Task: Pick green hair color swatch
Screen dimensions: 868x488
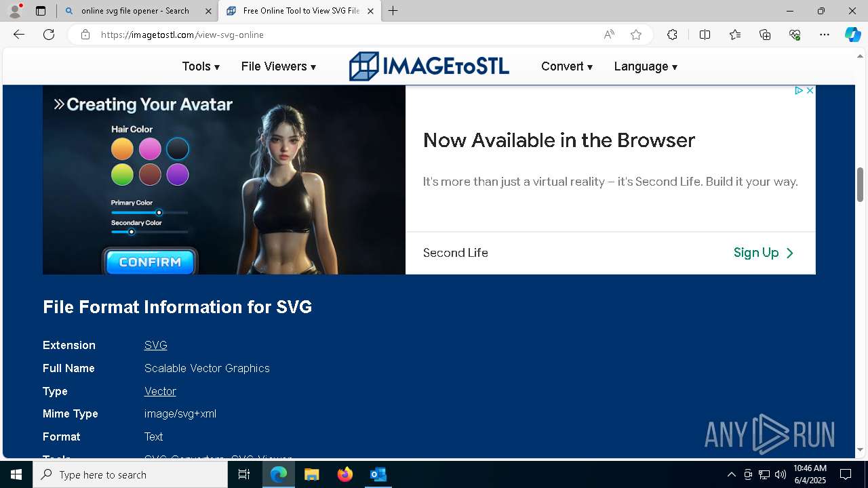Action: 122,175
